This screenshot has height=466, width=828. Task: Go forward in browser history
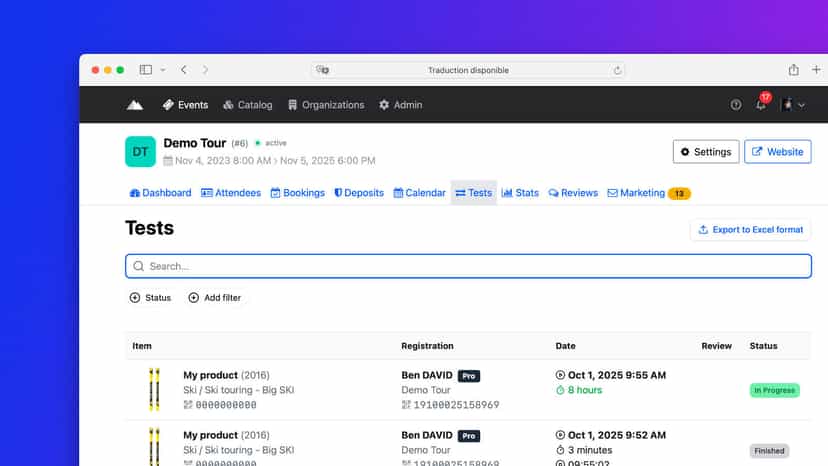205,70
